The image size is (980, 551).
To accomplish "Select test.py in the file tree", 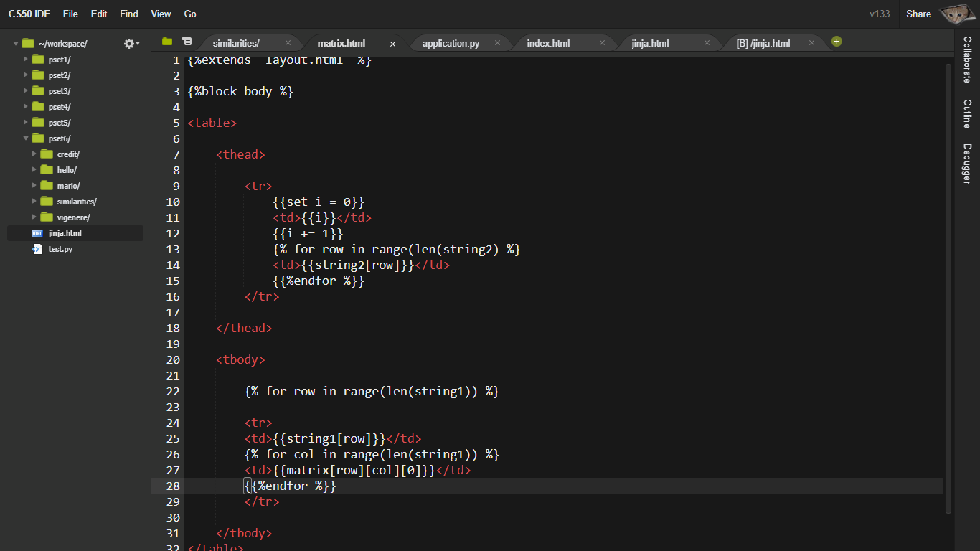I will (x=60, y=249).
